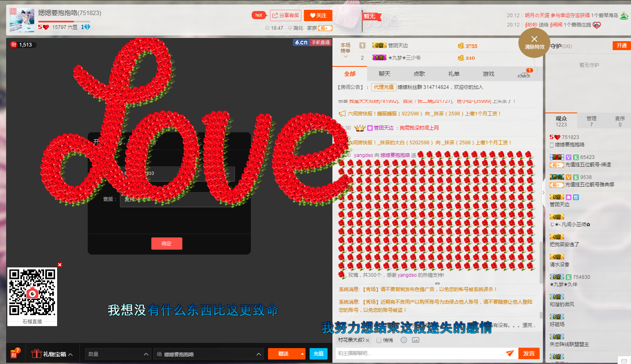Click the blue 充值 recharge button
The width and height of the screenshot is (631, 364).
(x=319, y=354)
